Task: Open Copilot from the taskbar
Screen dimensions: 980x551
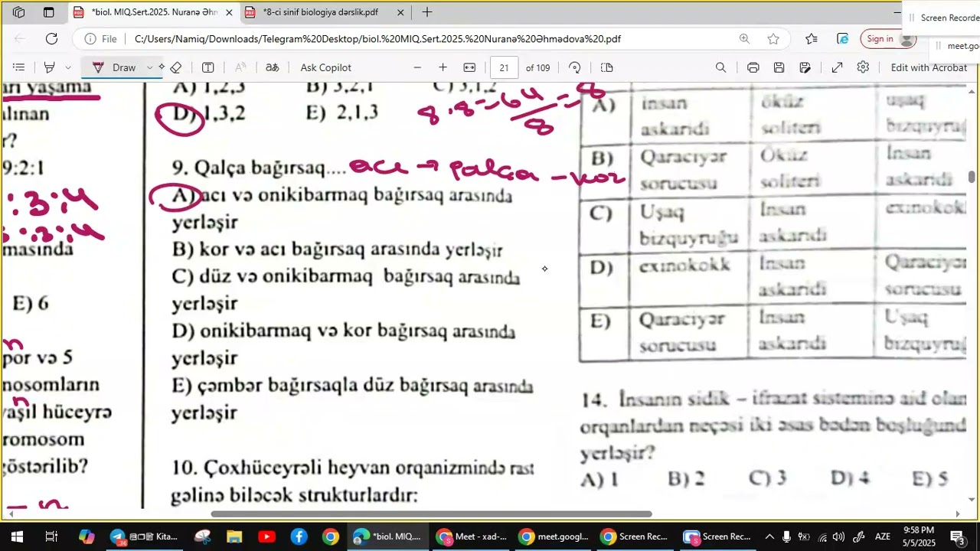Action: 87,536
